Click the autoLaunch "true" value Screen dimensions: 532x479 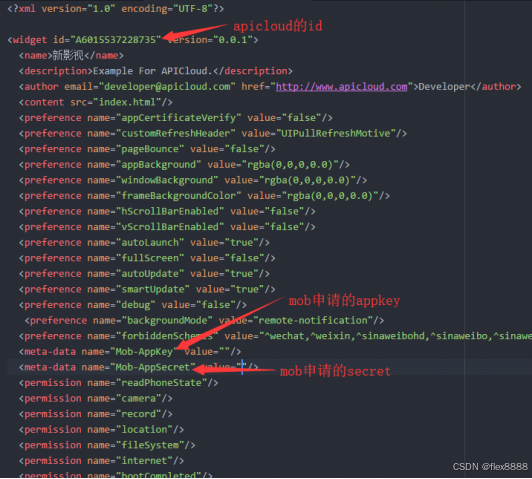pos(242,243)
